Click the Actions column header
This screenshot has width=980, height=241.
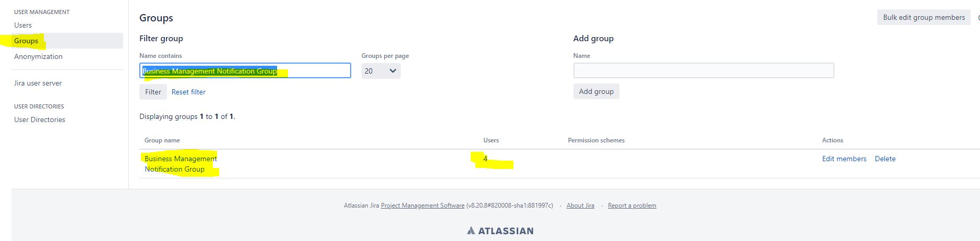(833, 140)
